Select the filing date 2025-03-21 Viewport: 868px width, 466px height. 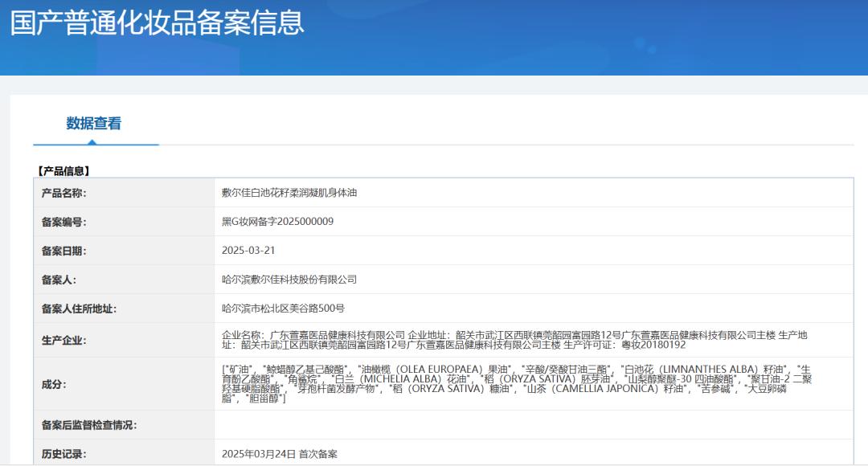248,251
